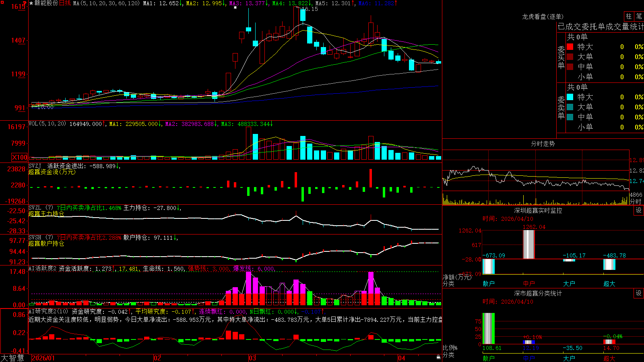Click the 已成交委托单成交量统计 header
644x362 pixels.
click(x=601, y=27)
